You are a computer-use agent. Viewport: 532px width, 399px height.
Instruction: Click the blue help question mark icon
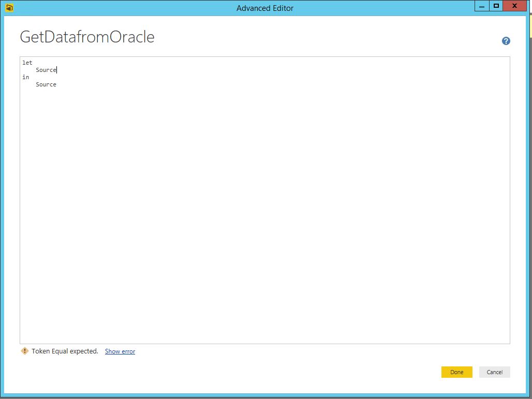point(506,41)
